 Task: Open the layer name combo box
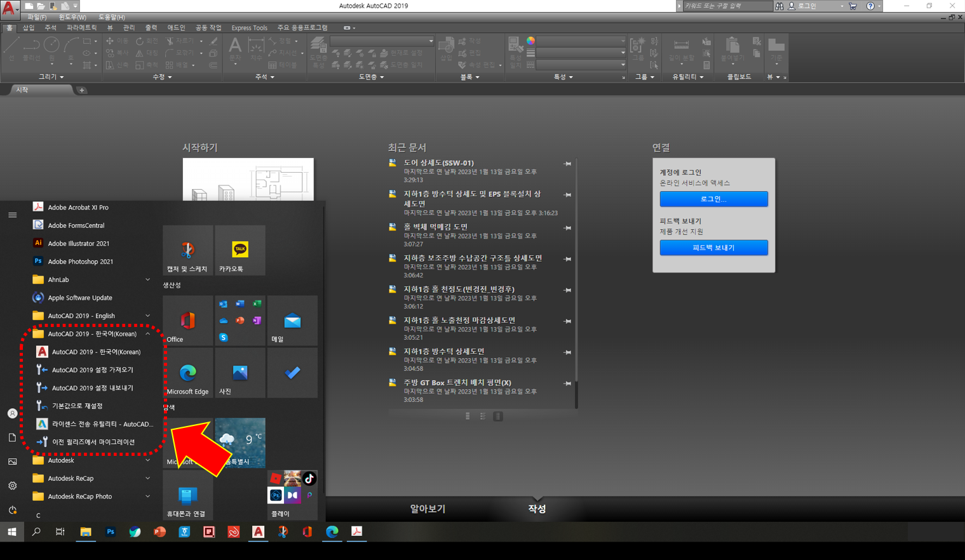tap(382, 41)
